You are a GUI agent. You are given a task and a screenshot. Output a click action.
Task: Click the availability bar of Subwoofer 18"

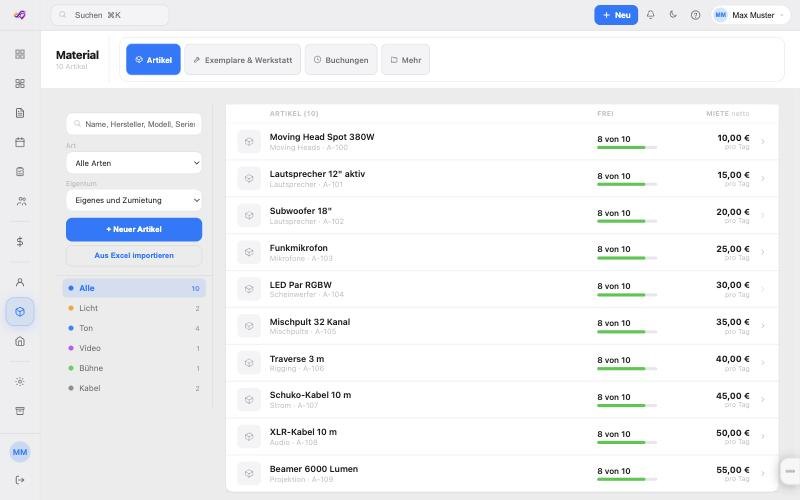[627, 221]
